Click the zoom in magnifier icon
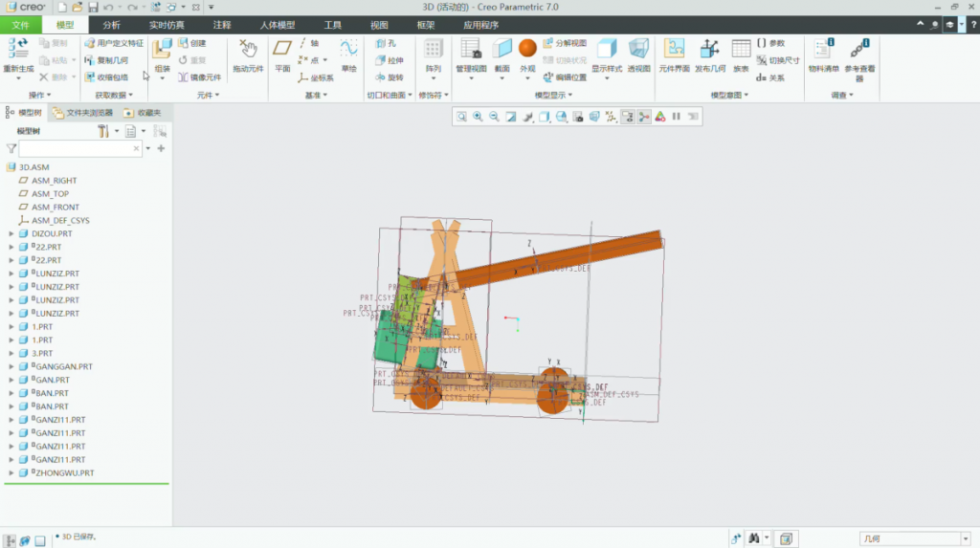Image resolution: width=980 pixels, height=548 pixels. pyautogui.click(x=478, y=117)
